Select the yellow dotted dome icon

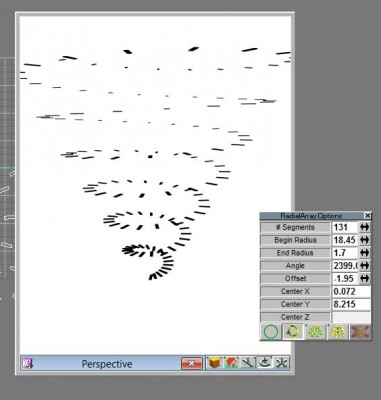(x=338, y=332)
